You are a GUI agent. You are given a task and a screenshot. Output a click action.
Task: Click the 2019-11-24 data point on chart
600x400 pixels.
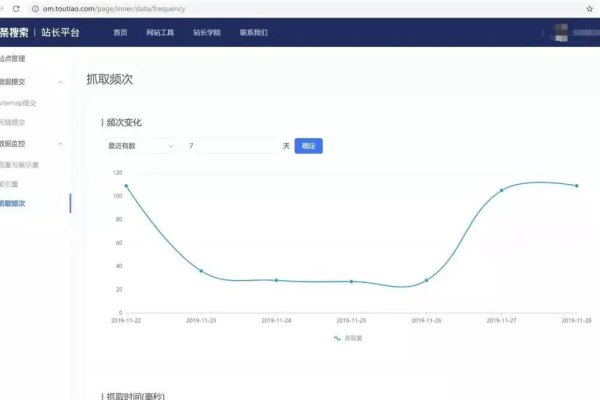pos(276,281)
